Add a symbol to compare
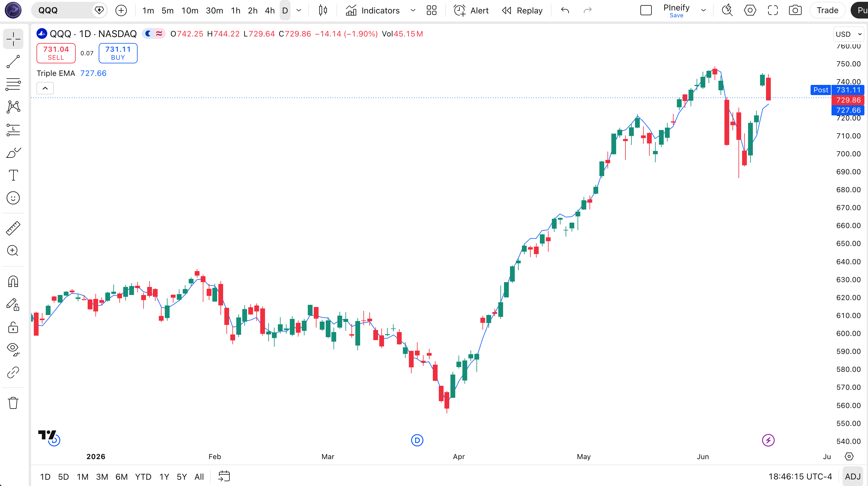 (x=121, y=10)
